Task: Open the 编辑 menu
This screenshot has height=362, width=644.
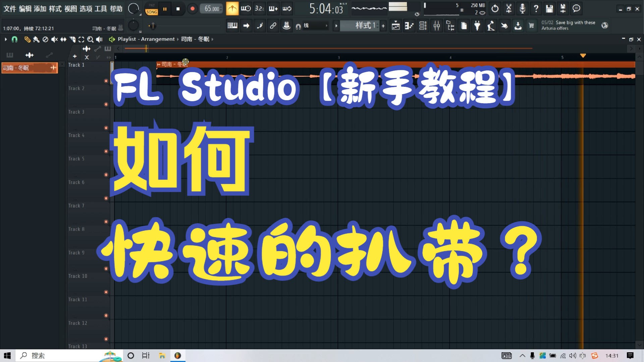Action: coord(25,9)
